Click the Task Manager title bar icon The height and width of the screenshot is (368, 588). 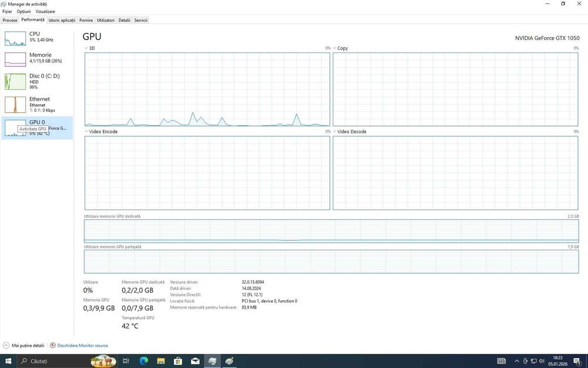click(4, 4)
